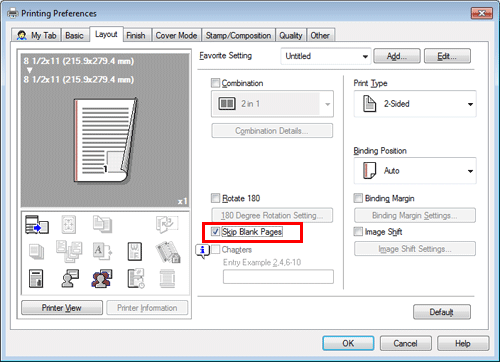
Task: Switch to the Stamp/Composition tab
Action: (x=238, y=35)
